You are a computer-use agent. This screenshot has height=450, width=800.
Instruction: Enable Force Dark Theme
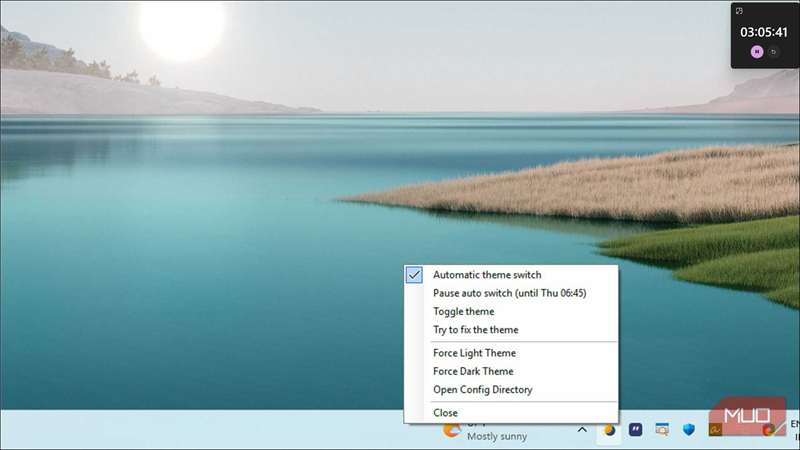click(x=473, y=371)
